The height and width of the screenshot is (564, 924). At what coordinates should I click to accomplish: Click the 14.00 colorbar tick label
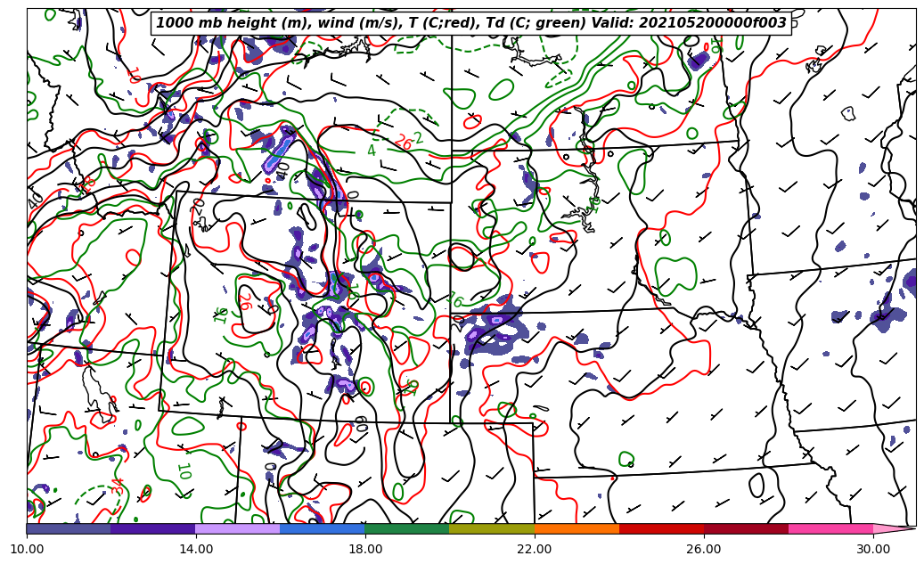(x=196, y=549)
